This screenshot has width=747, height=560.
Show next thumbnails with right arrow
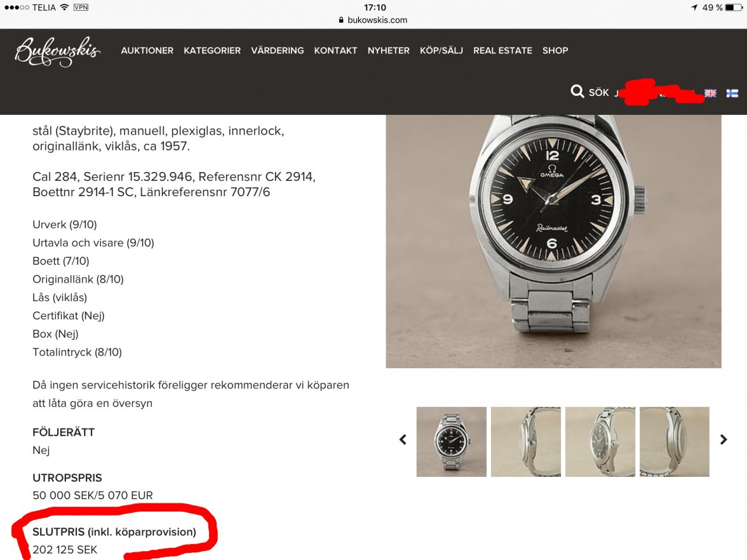click(x=723, y=439)
